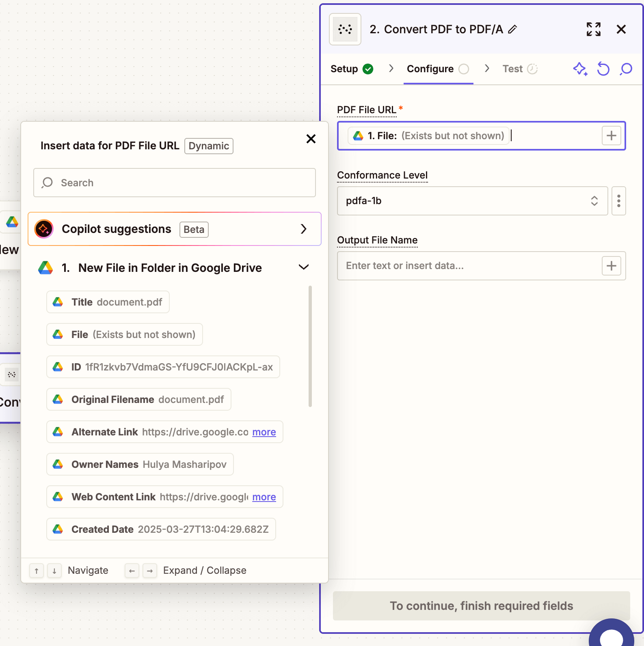Open the three-dot menu beside Conformance Level

pyautogui.click(x=618, y=201)
